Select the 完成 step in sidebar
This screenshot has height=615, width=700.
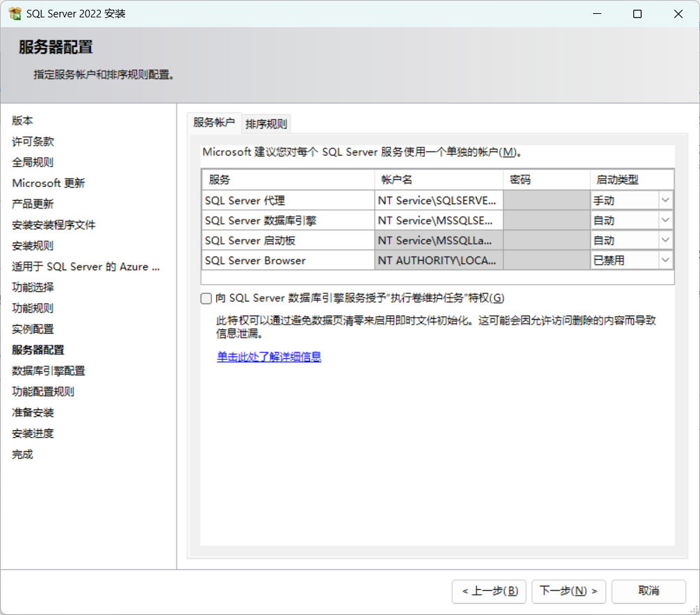click(x=23, y=454)
